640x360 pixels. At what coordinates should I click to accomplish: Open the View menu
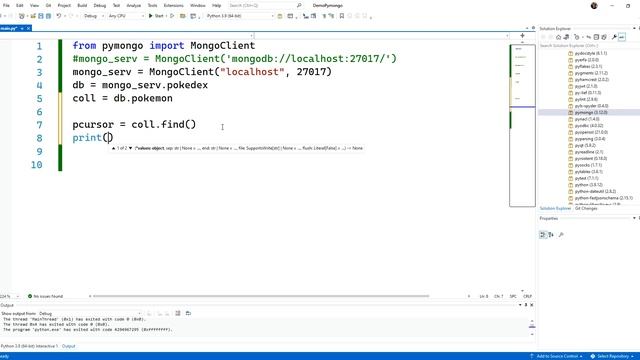[x=34, y=6]
